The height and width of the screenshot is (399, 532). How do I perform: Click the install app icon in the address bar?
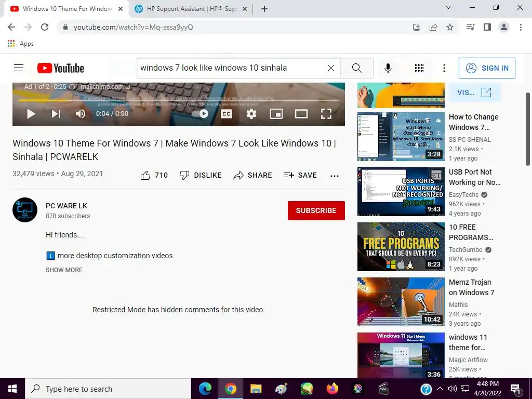(417, 27)
